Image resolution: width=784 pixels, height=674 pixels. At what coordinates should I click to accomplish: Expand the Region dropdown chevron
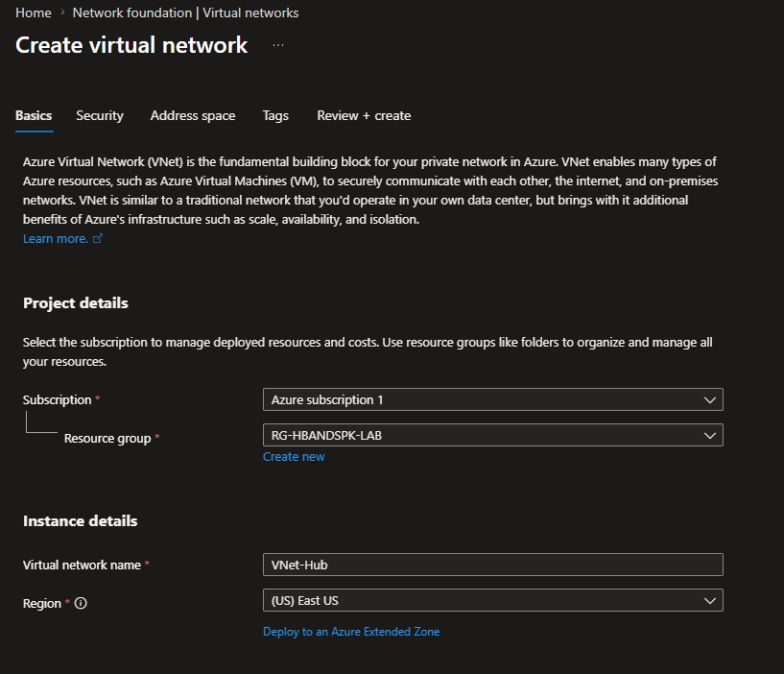709,600
